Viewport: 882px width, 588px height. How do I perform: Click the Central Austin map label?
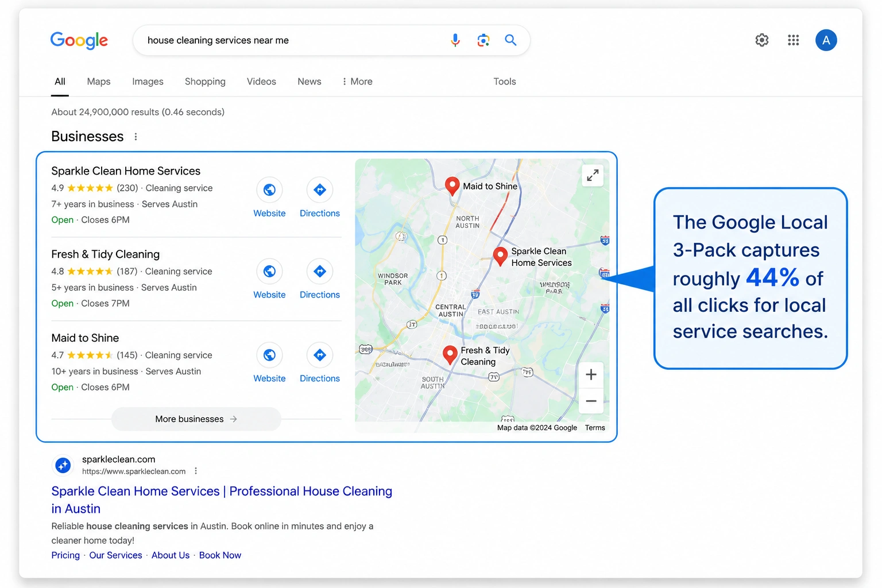(x=451, y=311)
